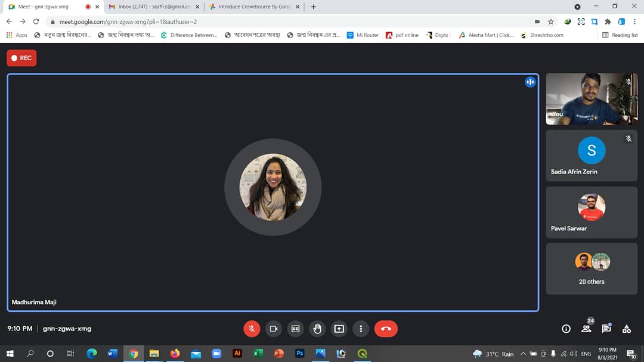Image resolution: width=644 pixels, height=362 pixels.
Task: Open Zoom from the taskbar
Action: click(216, 354)
